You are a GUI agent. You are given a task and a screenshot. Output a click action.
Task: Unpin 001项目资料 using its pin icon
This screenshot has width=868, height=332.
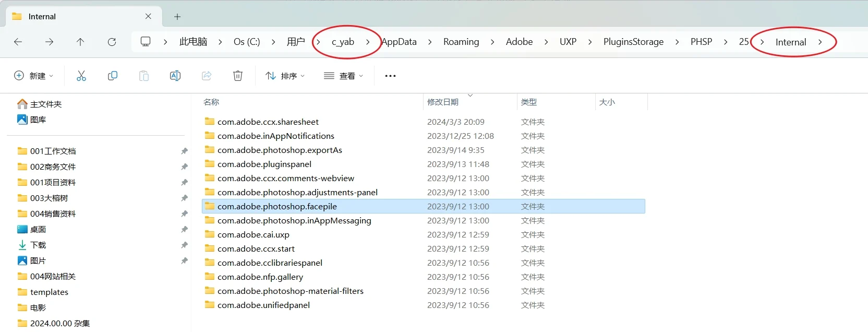coord(184,182)
